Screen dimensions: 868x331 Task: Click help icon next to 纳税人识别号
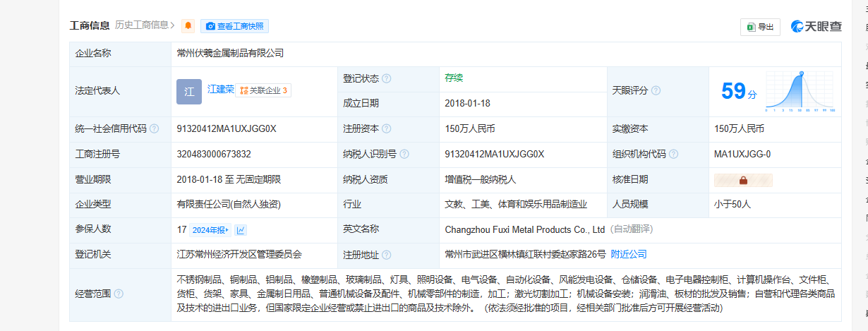404,155
